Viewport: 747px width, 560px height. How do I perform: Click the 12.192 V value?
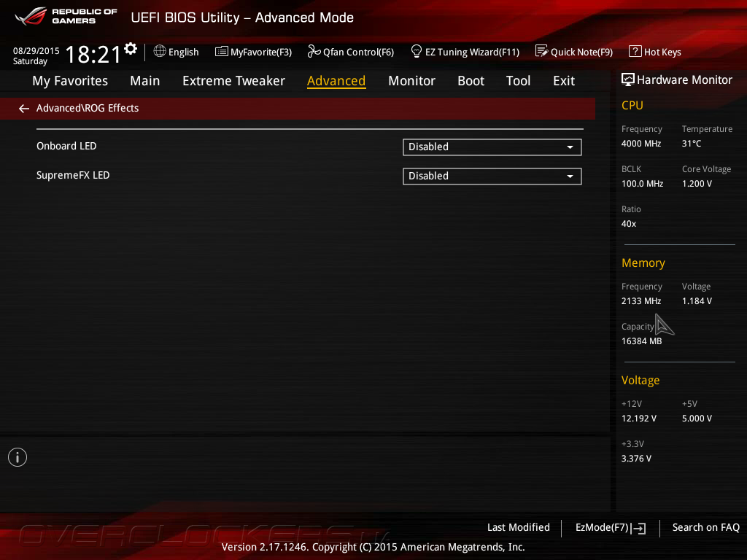pos(639,419)
